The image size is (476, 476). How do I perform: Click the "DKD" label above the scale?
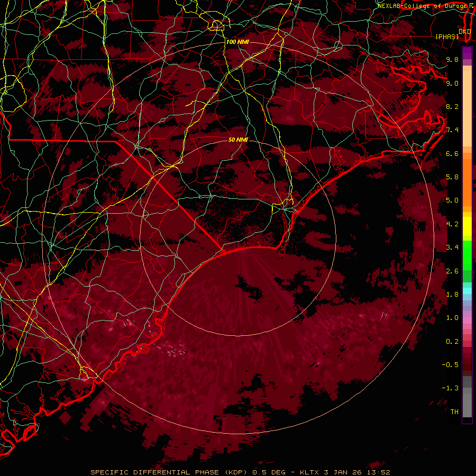[x=464, y=32]
